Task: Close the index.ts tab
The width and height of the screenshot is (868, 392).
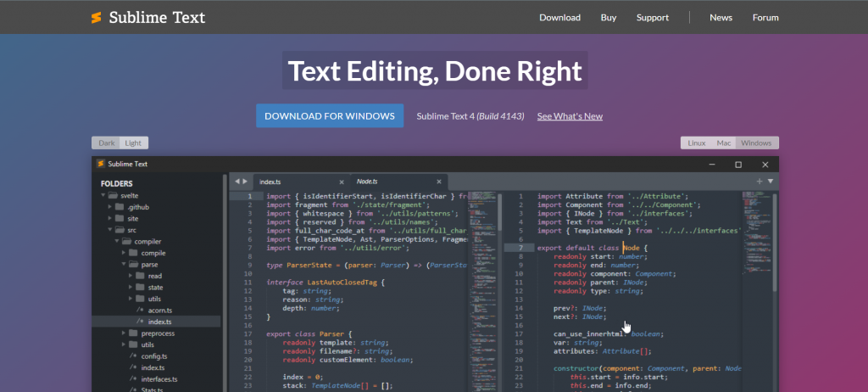Action: (x=342, y=182)
